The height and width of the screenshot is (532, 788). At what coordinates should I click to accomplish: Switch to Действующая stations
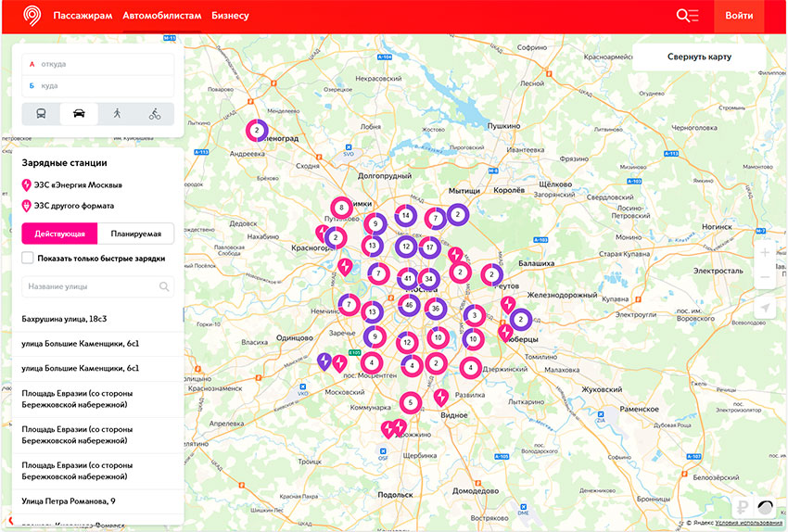pos(60,234)
